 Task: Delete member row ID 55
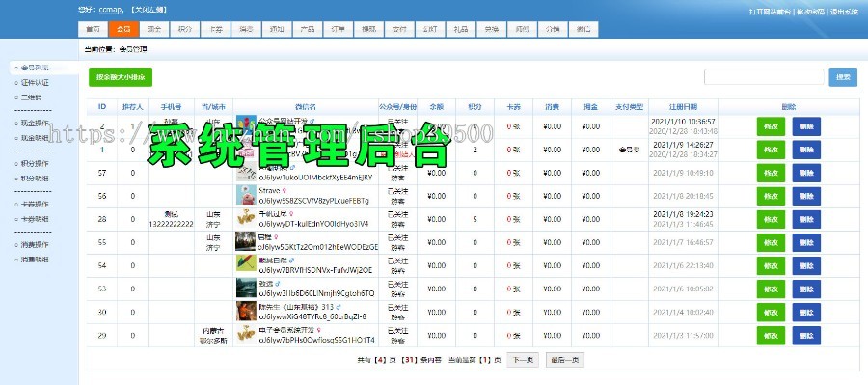click(806, 242)
